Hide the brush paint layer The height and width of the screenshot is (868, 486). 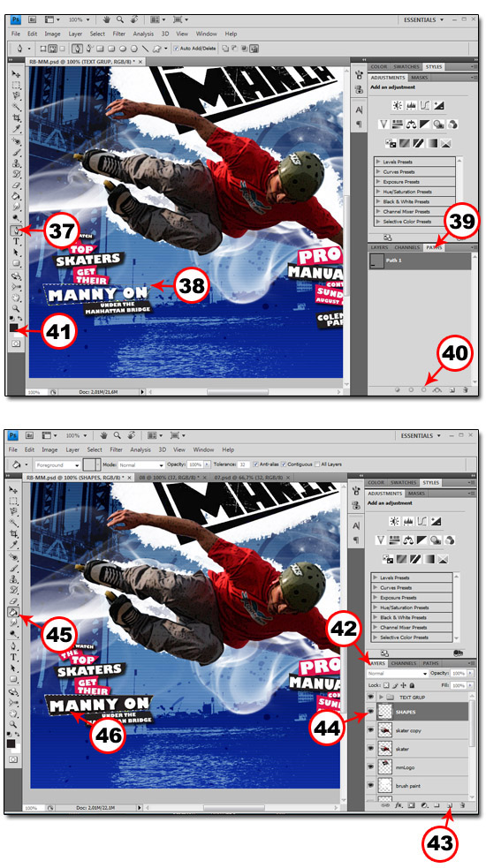click(x=371, y=785)
